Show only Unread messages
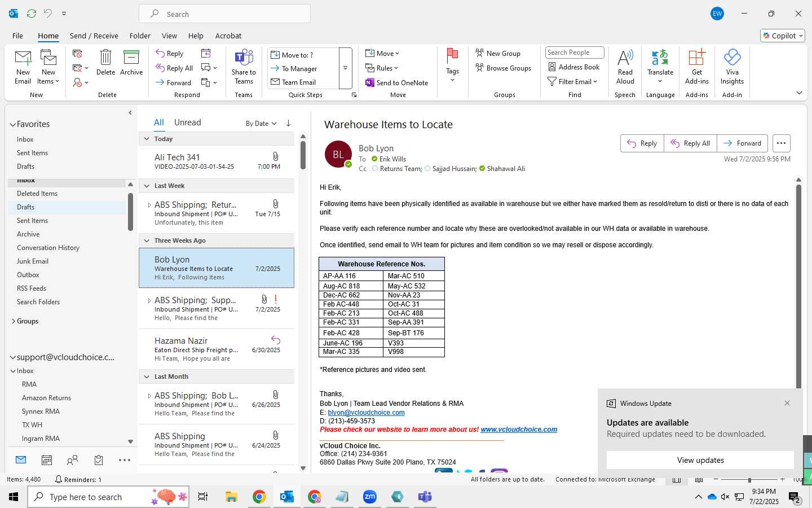Screen dimensions: 812x508 (x=188, y=122)
